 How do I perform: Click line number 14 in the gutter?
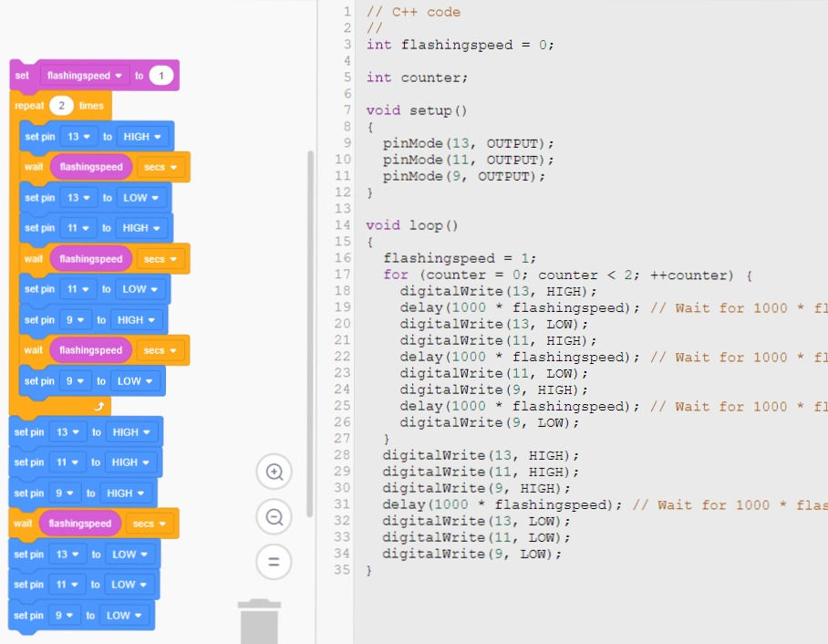342,225
